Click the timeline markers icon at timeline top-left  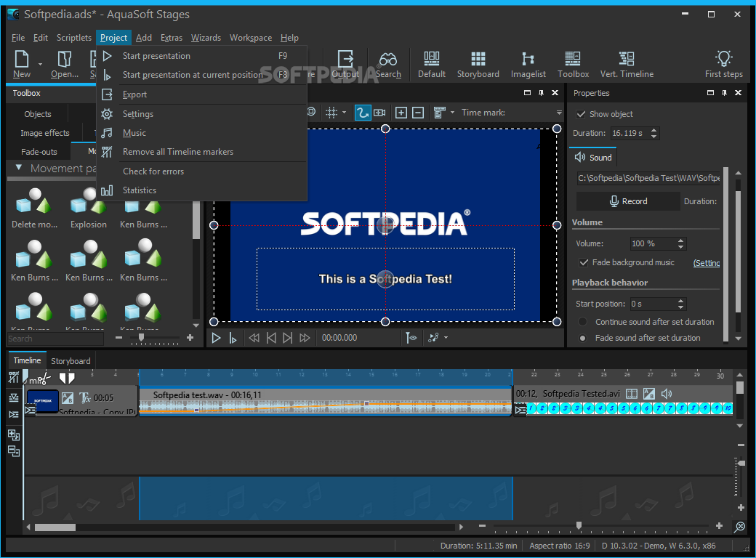pyautogui.click(x=14, y=378)
